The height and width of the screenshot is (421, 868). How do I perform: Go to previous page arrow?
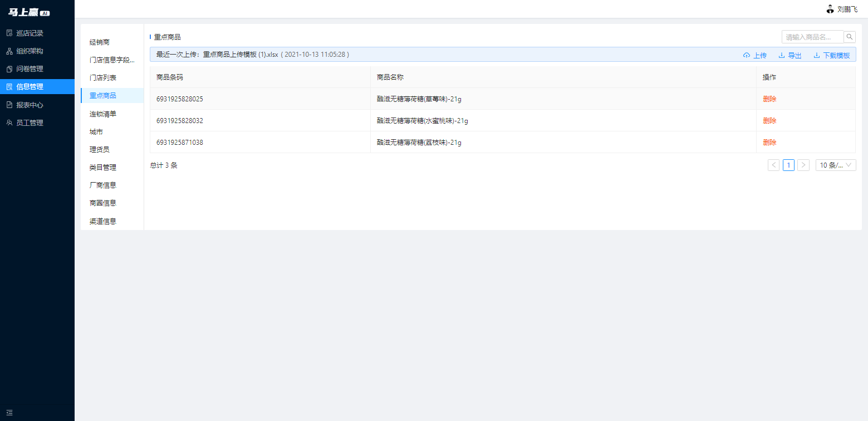point(773,165)
